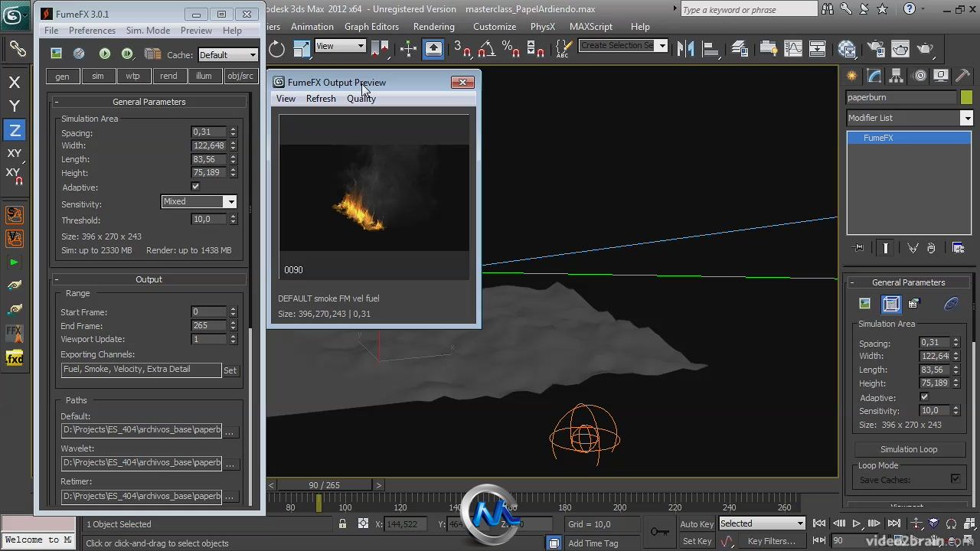Start the FumeFX simulation with play icon
980x551 pixels.
(105, 54)
